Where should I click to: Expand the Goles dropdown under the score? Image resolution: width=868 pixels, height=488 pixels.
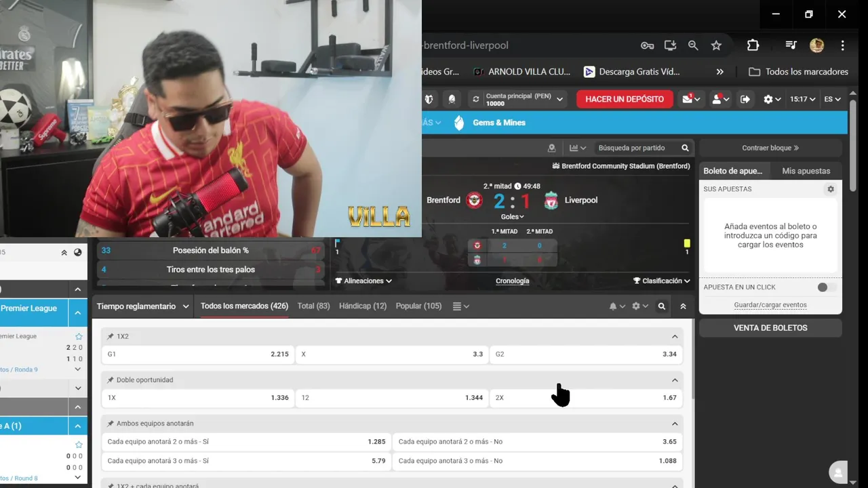(x=512, y=217)
